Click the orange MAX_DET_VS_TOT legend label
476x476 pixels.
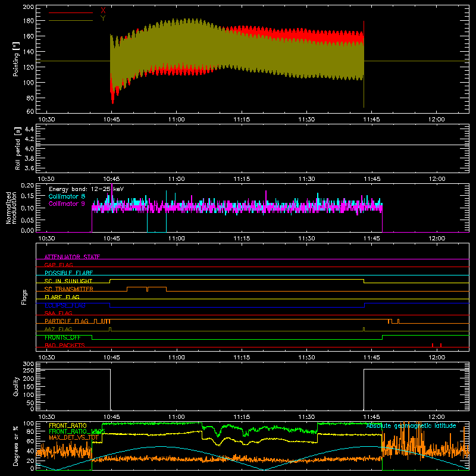[x=74, y=437]
